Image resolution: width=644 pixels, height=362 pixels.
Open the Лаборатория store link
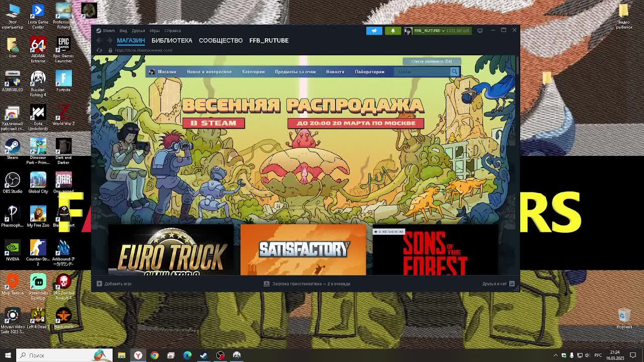click(369, 71)
